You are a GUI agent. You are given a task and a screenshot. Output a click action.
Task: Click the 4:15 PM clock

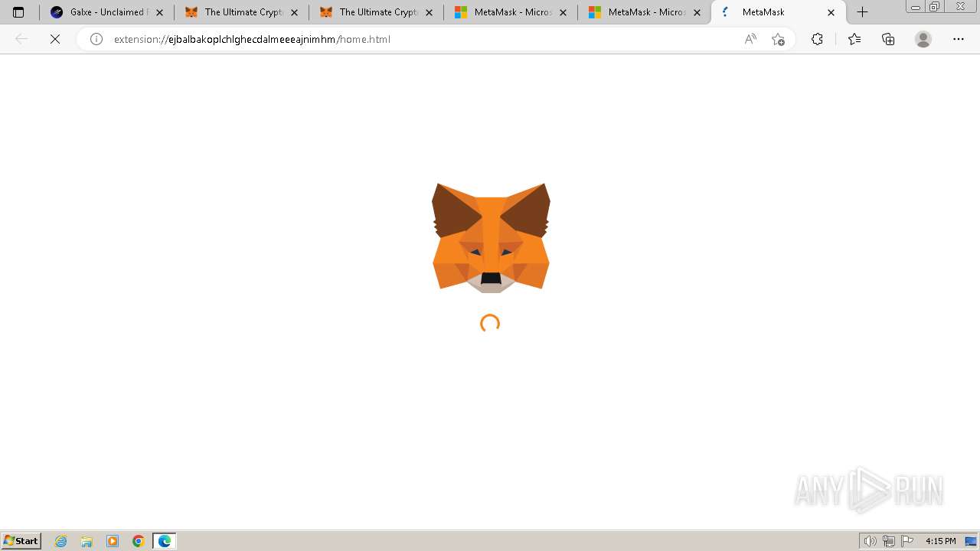point(940,541)
